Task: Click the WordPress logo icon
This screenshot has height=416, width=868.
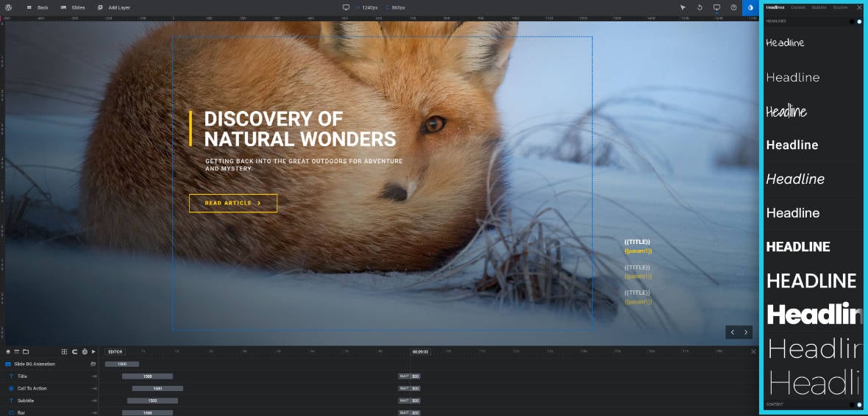Action: click(x=8, y=8)
